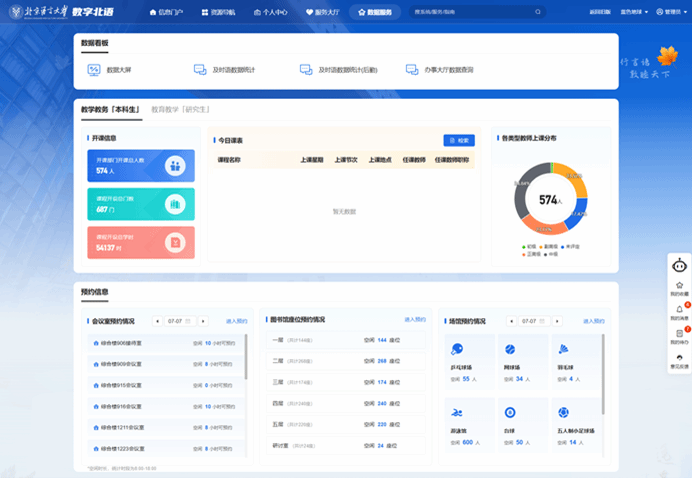This screenshot has width=692, height=478.
Task: Switch to the 教育教学「研究生」 tab
Action: 181,109
